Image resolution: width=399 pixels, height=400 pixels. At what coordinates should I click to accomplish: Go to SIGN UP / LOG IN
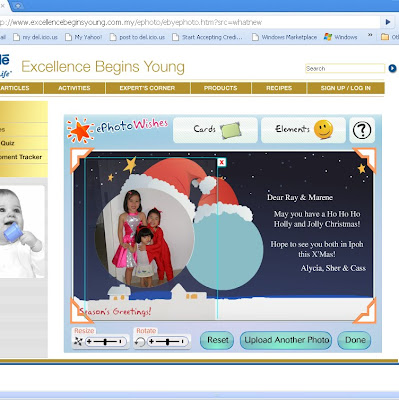(346, 88)
